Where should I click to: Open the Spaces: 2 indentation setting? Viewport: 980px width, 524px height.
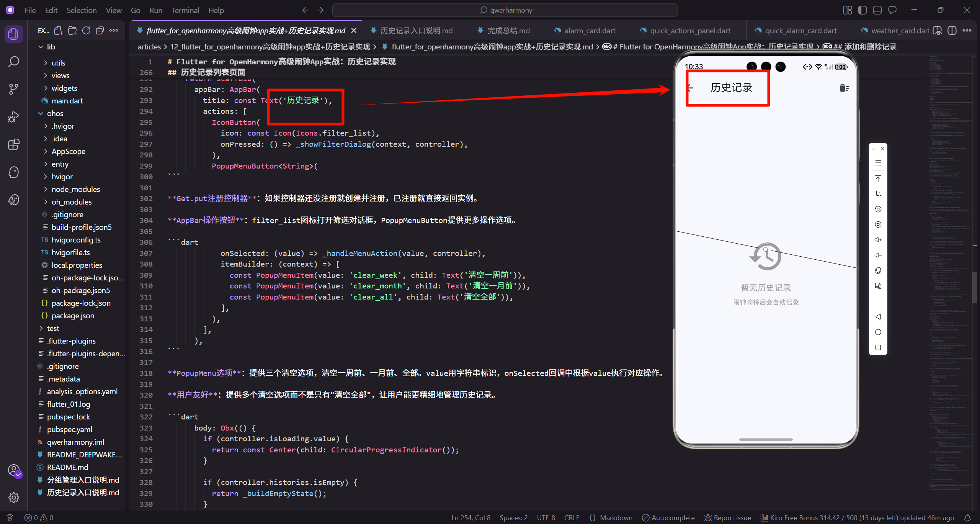(513, 518)
